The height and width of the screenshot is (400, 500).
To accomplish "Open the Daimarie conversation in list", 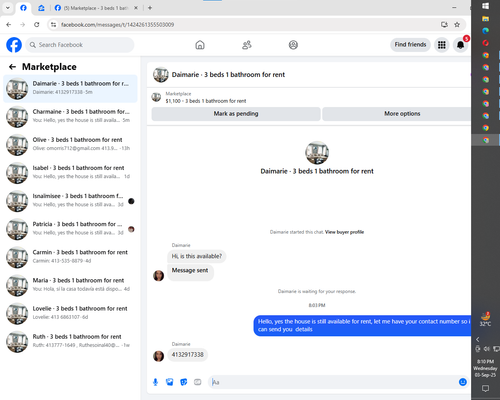I will click(70, 88).
